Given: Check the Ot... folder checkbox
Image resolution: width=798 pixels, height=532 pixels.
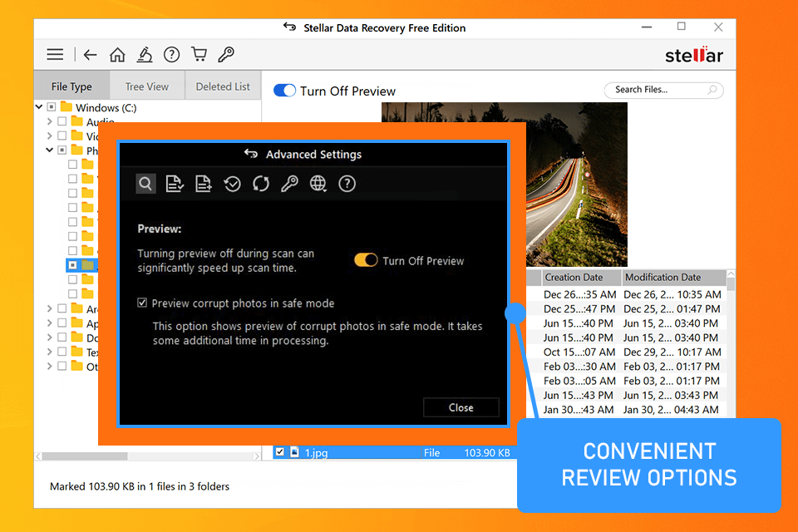Looking at the screenshot, I should pos(62,366).
